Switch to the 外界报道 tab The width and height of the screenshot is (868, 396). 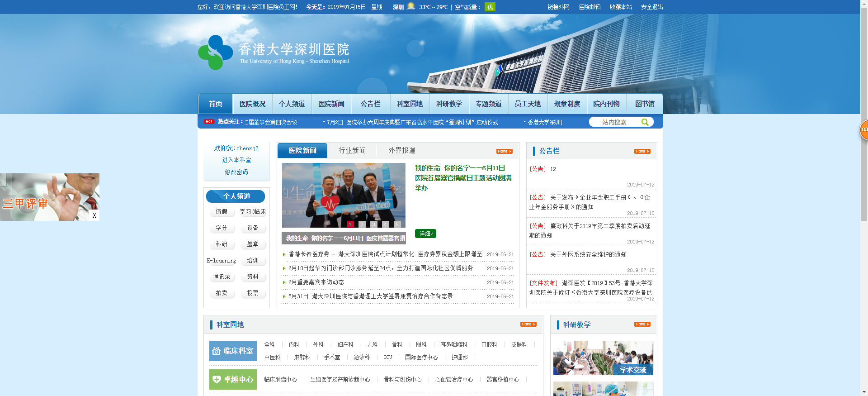401,151
